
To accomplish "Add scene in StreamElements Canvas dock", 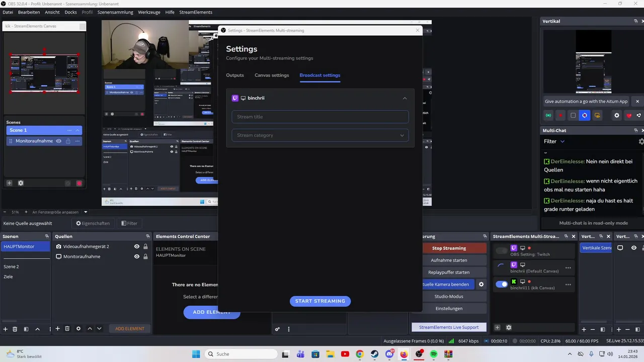I will tap(9, 183).
